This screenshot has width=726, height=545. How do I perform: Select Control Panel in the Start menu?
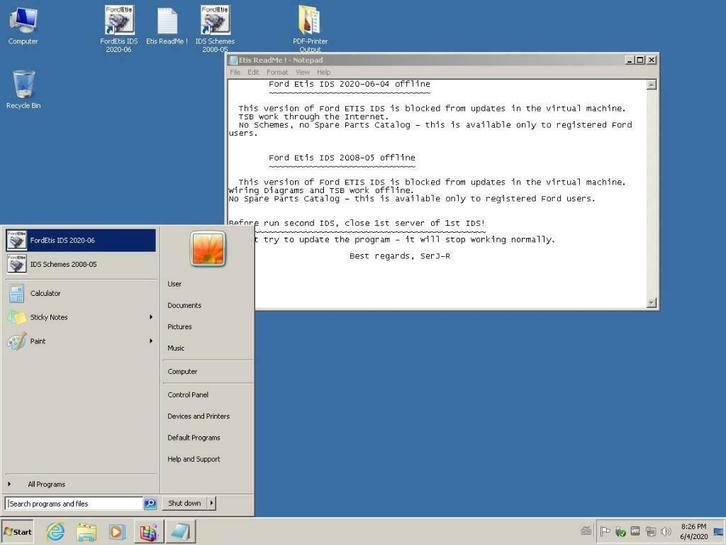188,395
